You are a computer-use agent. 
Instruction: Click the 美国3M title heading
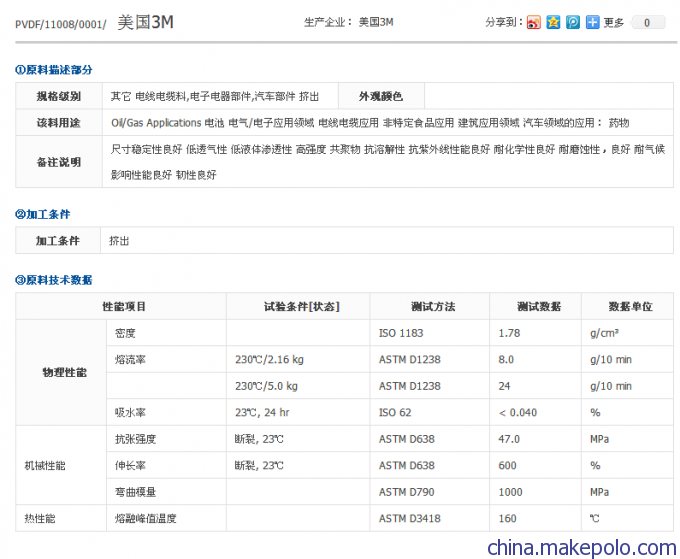(x=145, y=22)
